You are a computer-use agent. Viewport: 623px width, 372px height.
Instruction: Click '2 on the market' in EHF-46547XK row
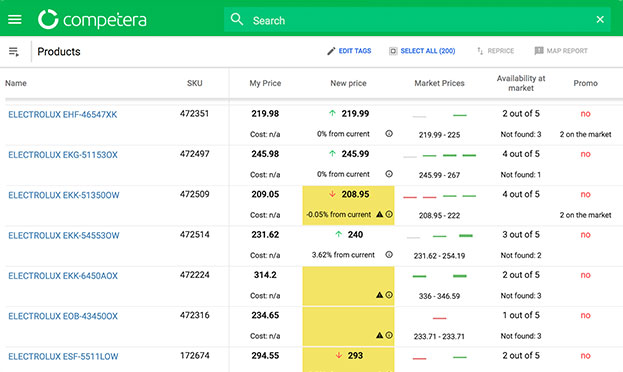(586, 134)
